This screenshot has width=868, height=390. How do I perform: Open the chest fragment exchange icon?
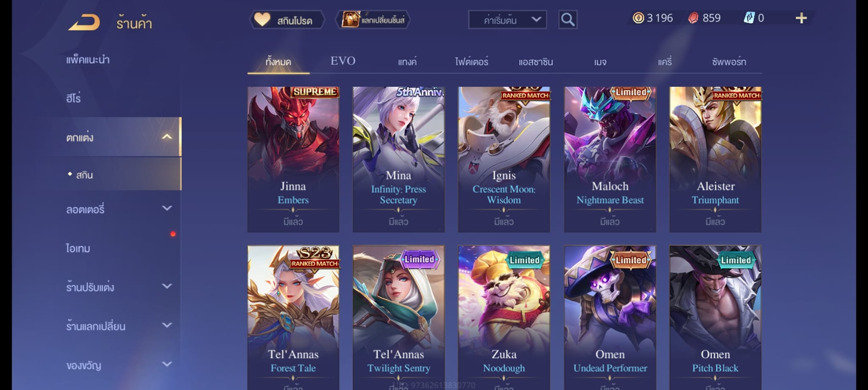coord(351,19)
